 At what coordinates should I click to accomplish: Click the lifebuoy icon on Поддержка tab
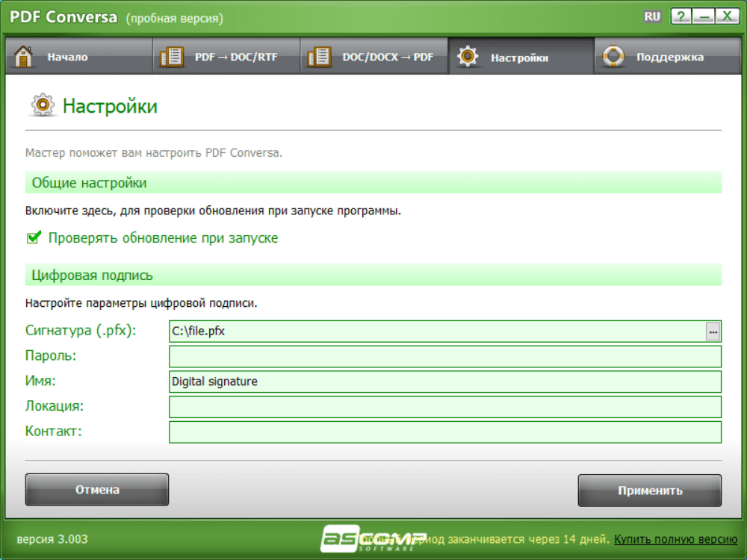click(x=613, y=57)
